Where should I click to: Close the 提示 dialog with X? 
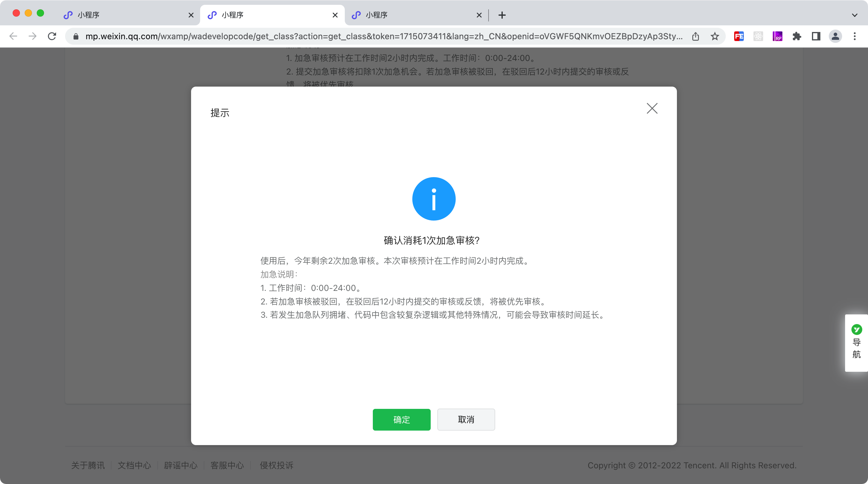tap(652, 109)
